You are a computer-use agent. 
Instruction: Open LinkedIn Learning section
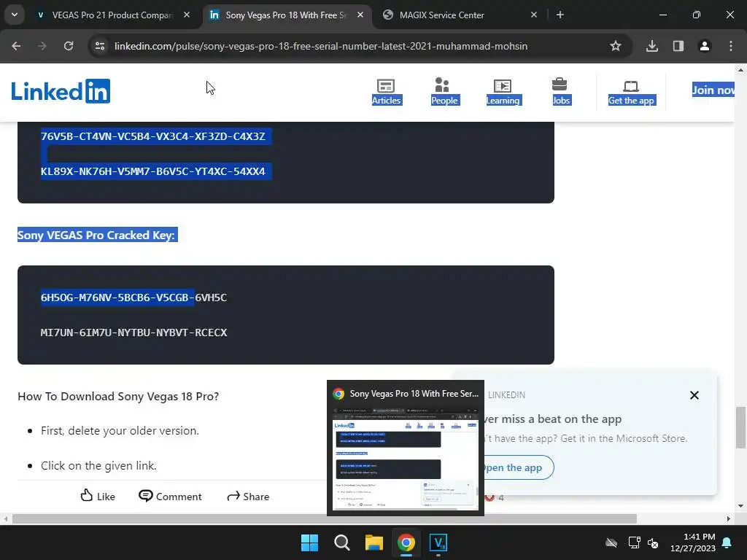(503, 92)
